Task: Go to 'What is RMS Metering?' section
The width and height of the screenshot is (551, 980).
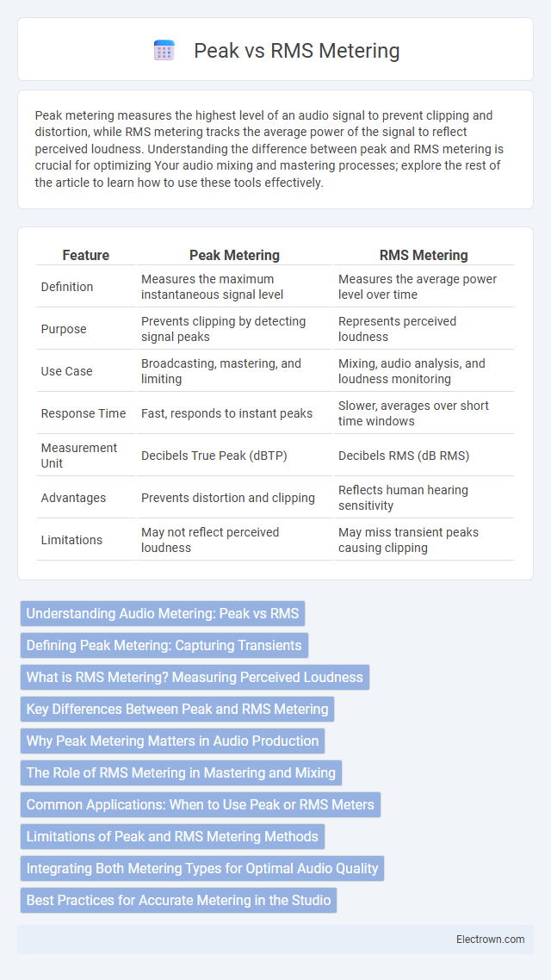Action: (195, 678)
